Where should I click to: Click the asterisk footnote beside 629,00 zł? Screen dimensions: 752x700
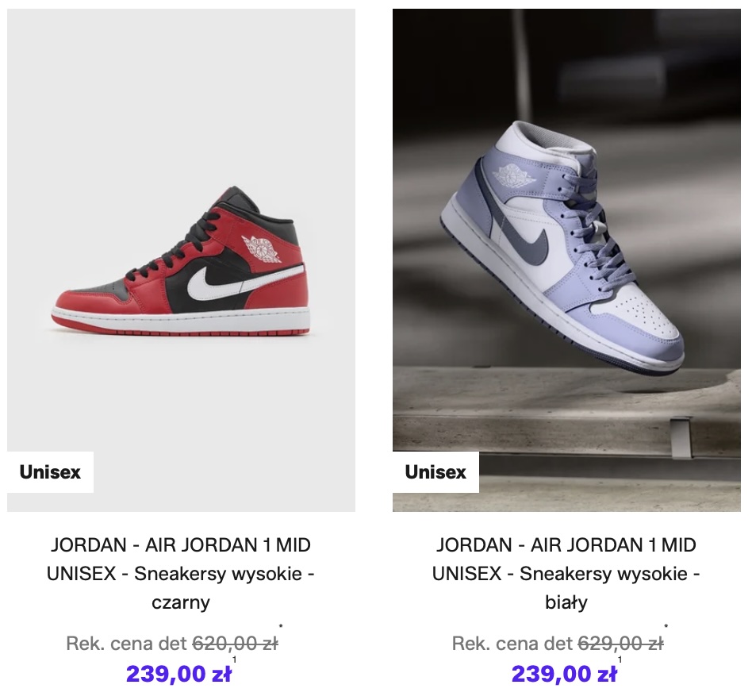[x=666, y=627]
